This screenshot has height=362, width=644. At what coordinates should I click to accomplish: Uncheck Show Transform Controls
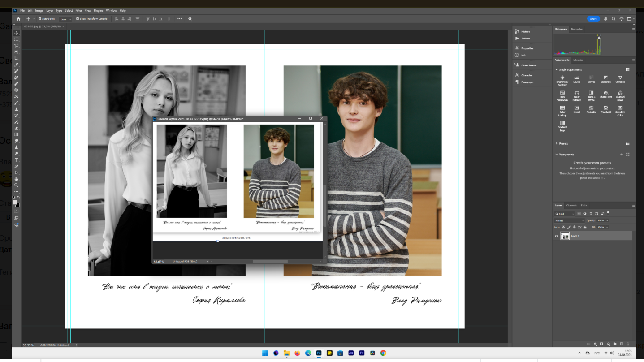click(78, 19)
